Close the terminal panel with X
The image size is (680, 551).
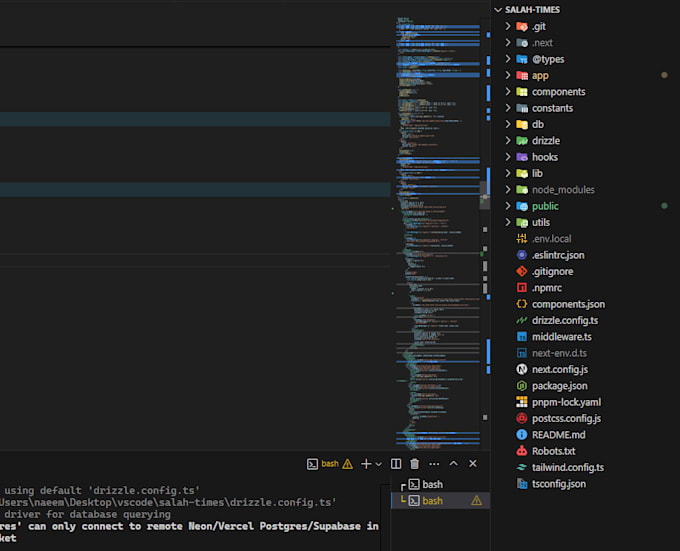click(473, 464)
